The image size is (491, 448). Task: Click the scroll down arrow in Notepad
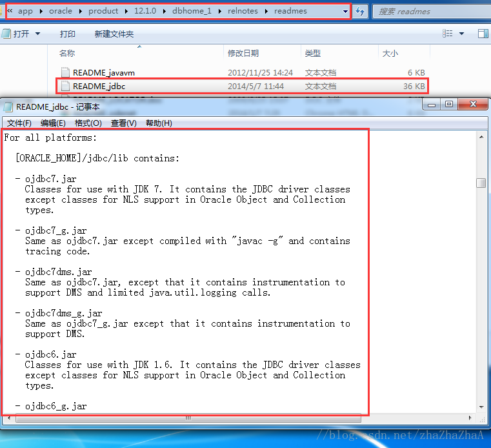(481, 407)
